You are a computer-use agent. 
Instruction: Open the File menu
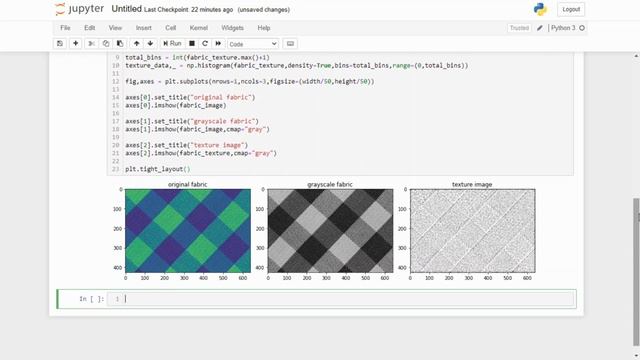click(x=65, y=28)
